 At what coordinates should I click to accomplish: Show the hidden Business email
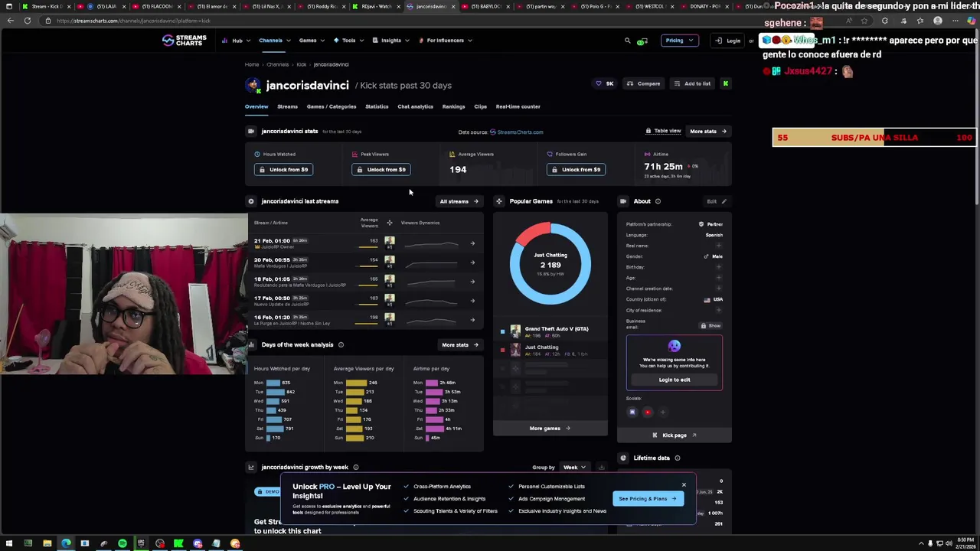(x=710, y=326)
